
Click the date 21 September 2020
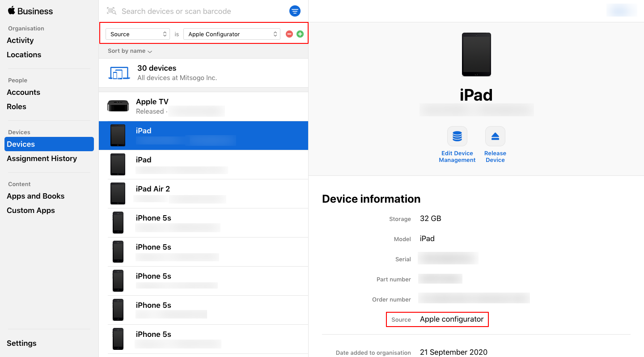(x=453, y=353)
